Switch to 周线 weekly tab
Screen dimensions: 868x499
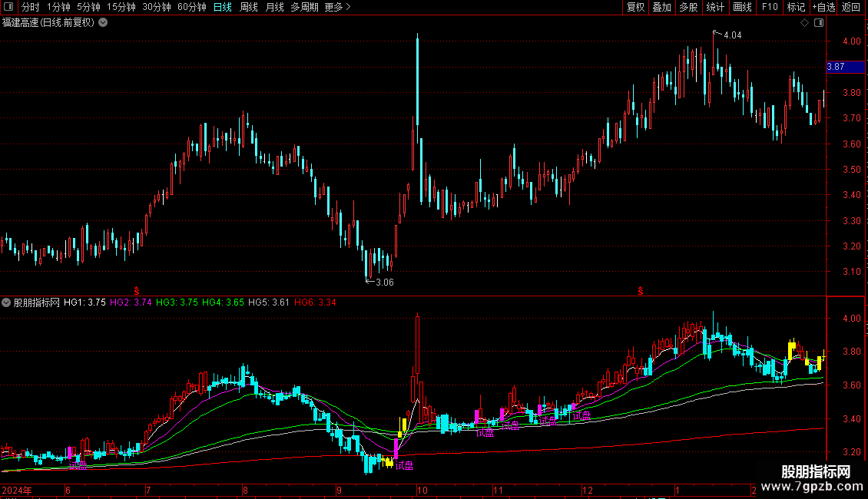(x=249, y=7)
